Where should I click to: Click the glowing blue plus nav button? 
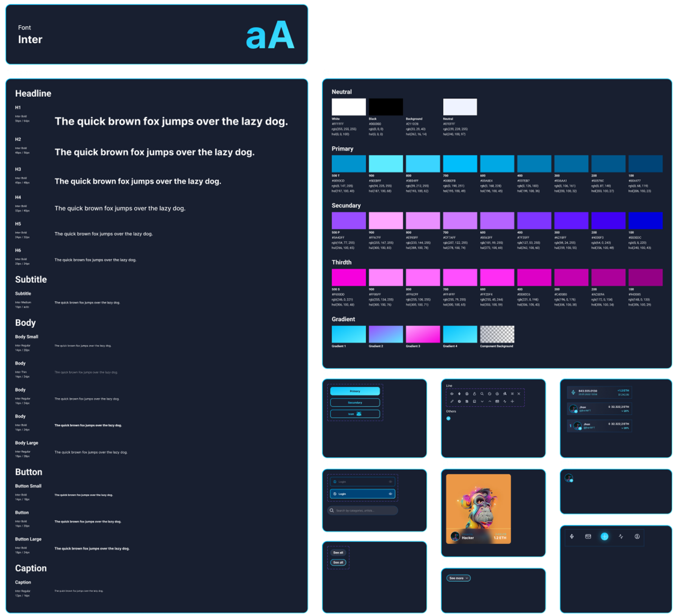point(604,537)
